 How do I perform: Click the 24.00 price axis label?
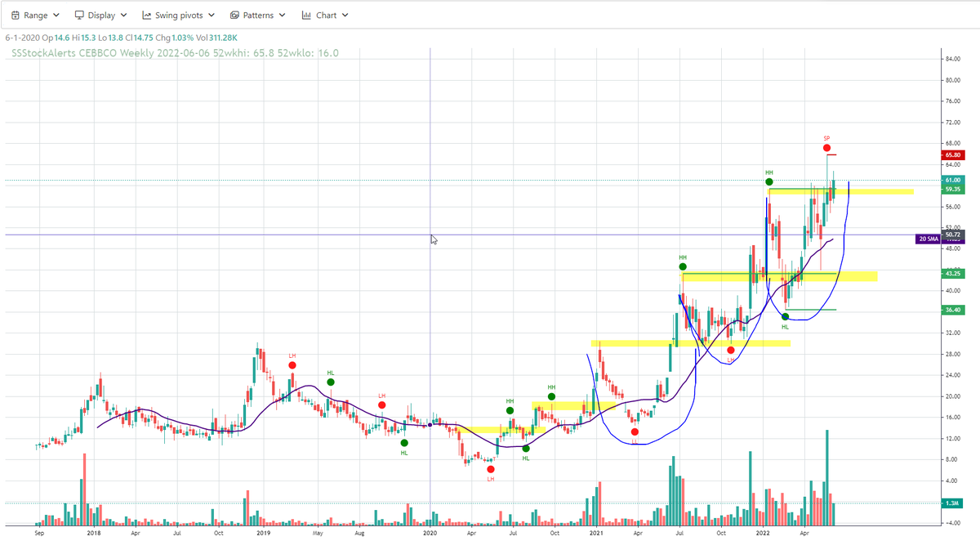(952, 375)
